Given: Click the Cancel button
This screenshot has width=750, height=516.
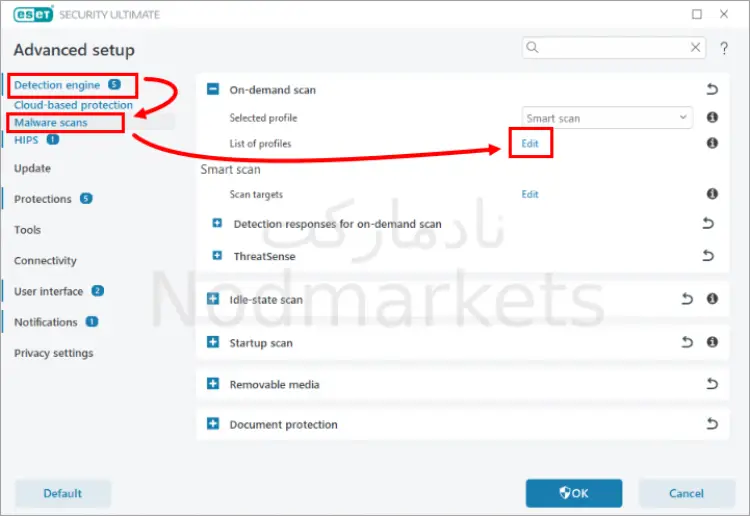Looking at the screenshot, I should pyautogui.click(x=686, y=493).
